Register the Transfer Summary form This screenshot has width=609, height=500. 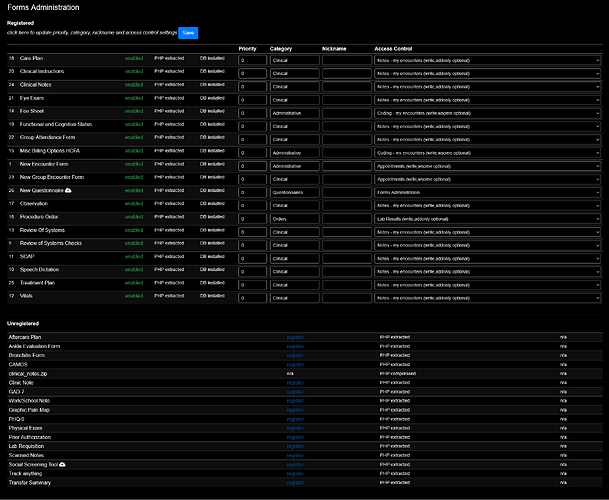(295, 483)
